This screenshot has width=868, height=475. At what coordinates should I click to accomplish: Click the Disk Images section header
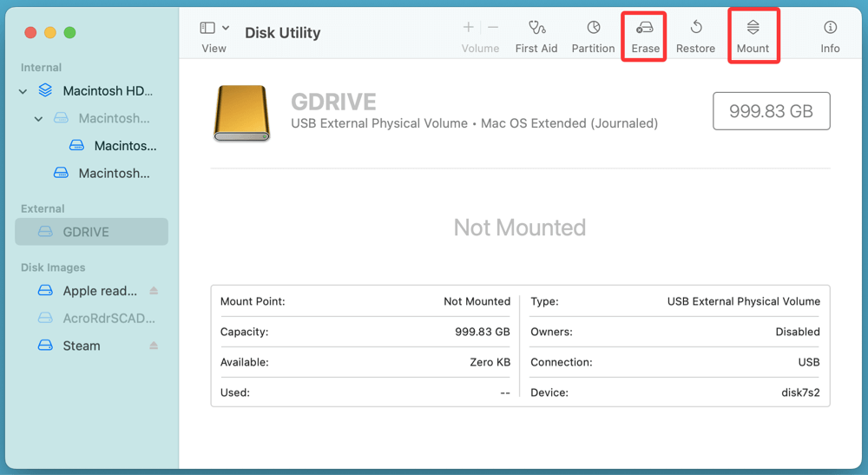click(x=53, y=267)
